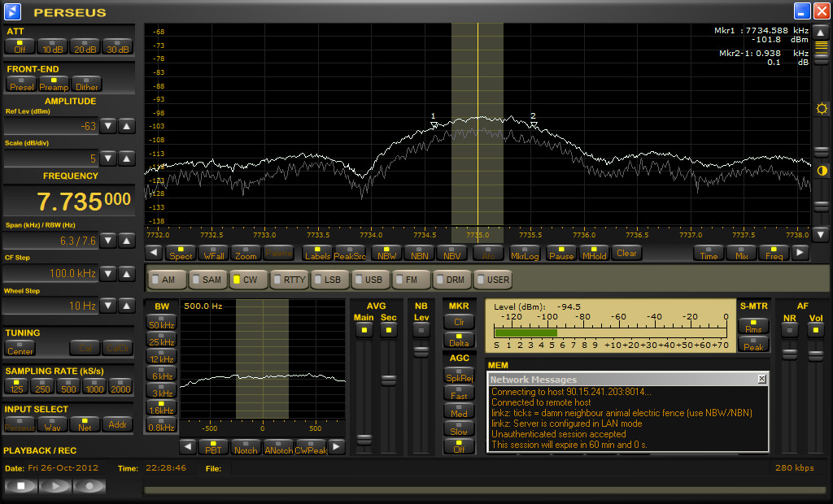833x504 pixels.
Task: Switch S-meter to Peak mode
Action: pos(753,344)
